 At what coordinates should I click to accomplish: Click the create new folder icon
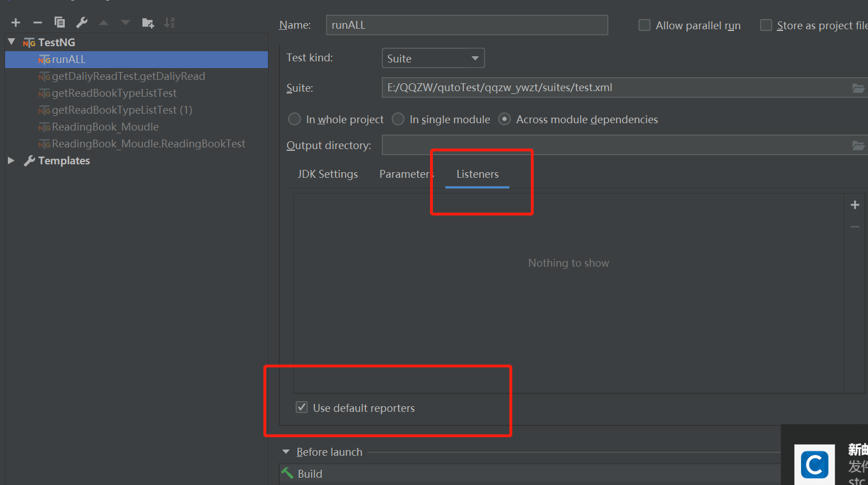(x=148, y=23)
